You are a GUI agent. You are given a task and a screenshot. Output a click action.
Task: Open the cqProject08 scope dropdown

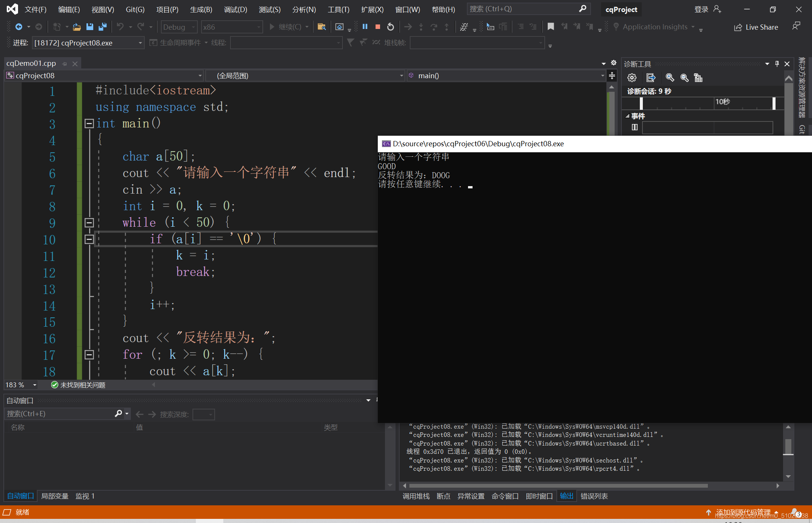(x=104, y=76)
